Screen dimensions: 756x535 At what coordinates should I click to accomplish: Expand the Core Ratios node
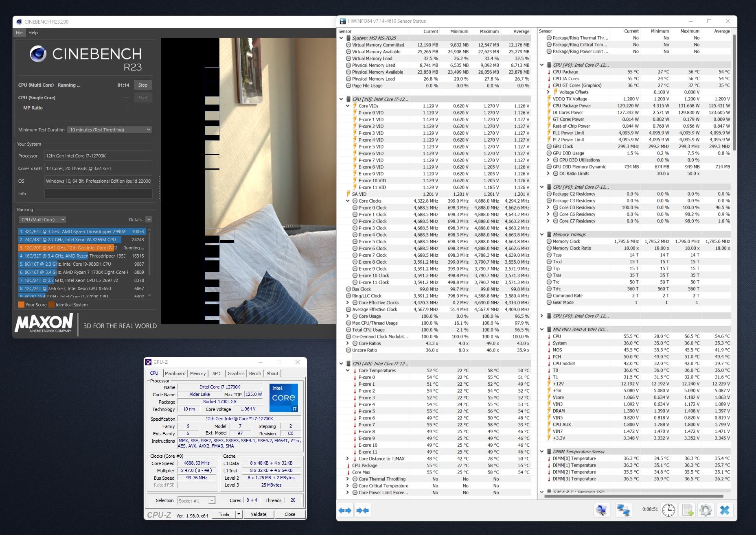click(x=348, y=343)
